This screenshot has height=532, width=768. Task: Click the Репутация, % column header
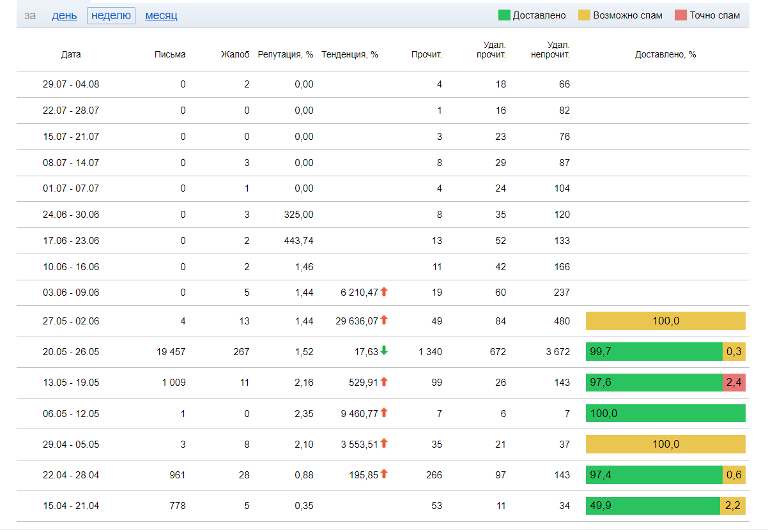coord(286,55)
